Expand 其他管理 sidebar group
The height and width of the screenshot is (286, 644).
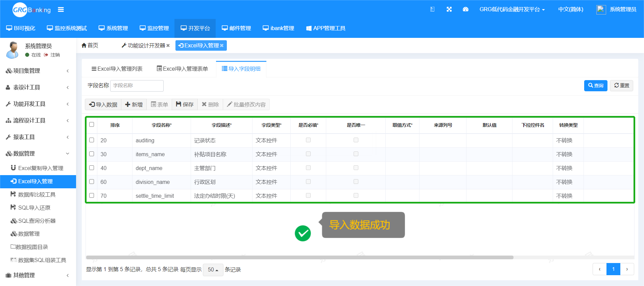[x=38, y=275]
